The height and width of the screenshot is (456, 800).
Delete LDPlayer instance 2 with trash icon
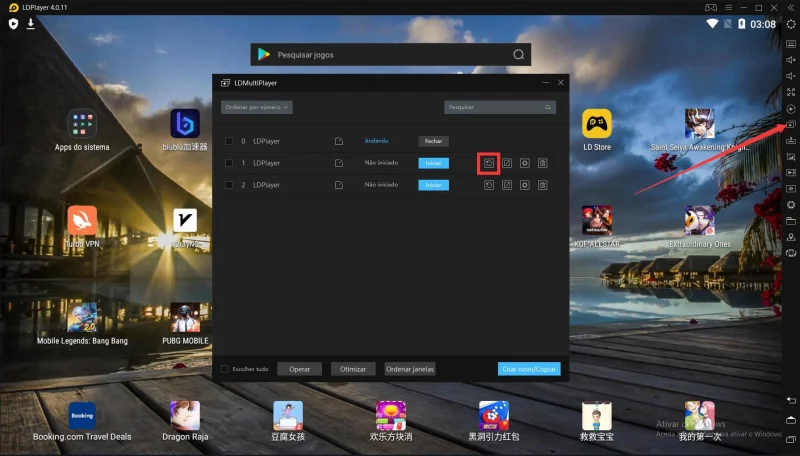(x=542, y=185)
